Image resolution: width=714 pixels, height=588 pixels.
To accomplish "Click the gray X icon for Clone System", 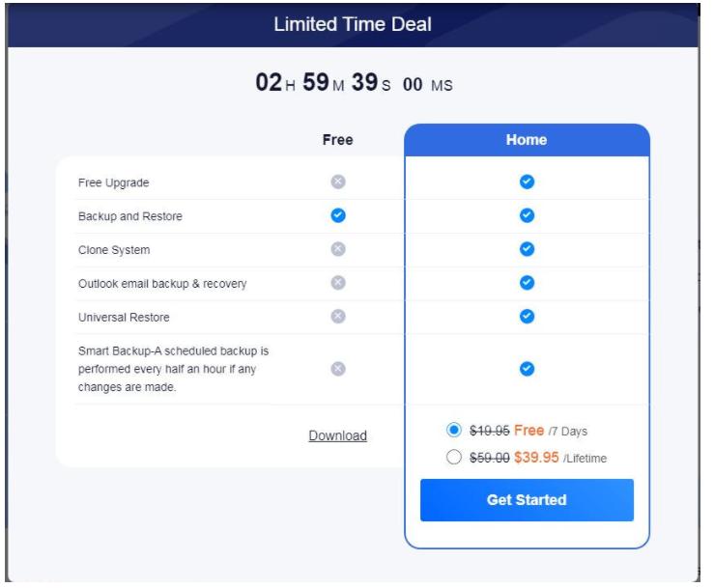I will tap(338, 249).
